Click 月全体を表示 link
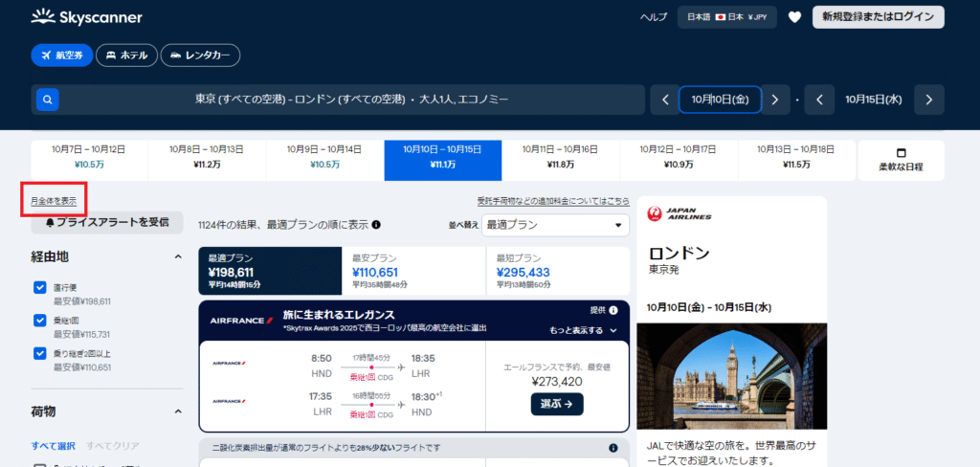The width and height of the screenshot is (980, 467). (54, 201)
